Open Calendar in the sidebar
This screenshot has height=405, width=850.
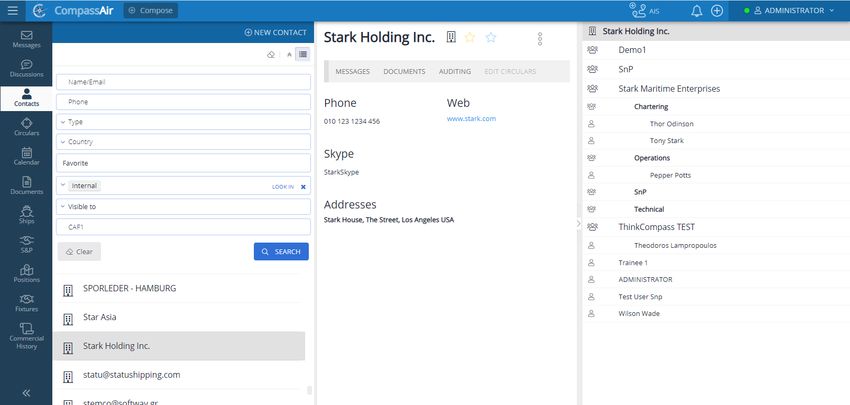[26, 157]
